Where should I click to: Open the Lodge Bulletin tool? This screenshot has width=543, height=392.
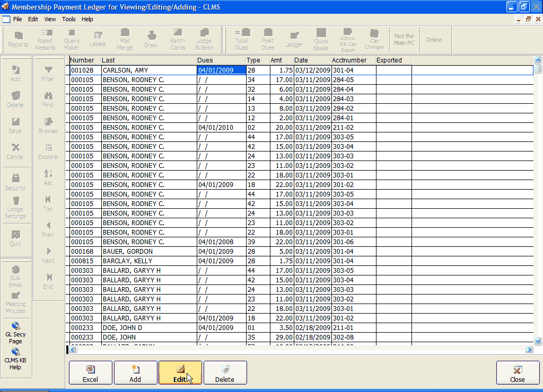[204, 39]
